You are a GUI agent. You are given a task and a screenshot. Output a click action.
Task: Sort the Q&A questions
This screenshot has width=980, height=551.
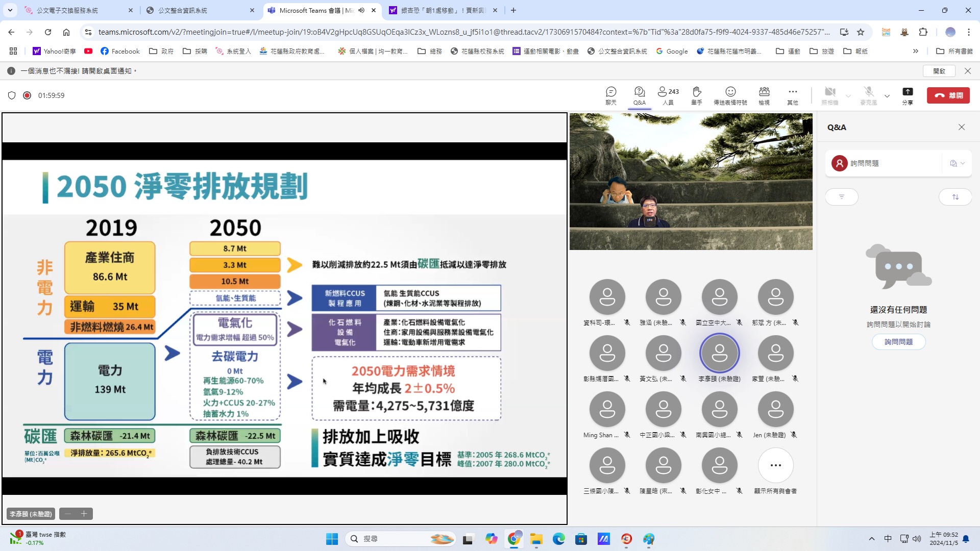[955, 197]
